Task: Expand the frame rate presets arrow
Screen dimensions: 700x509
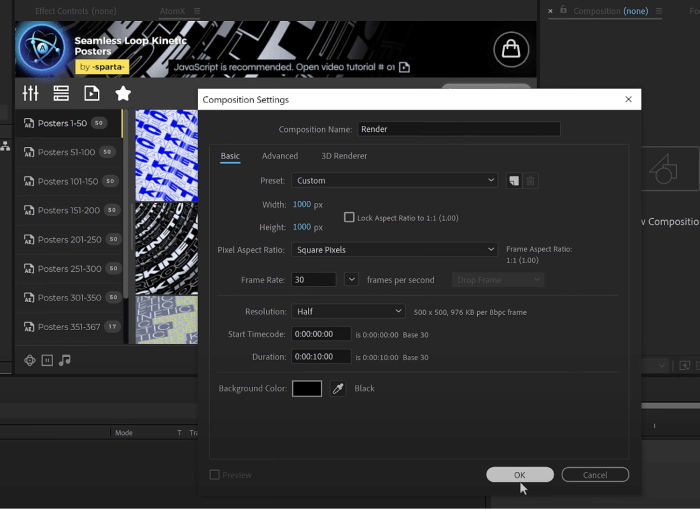Action: 351,280
